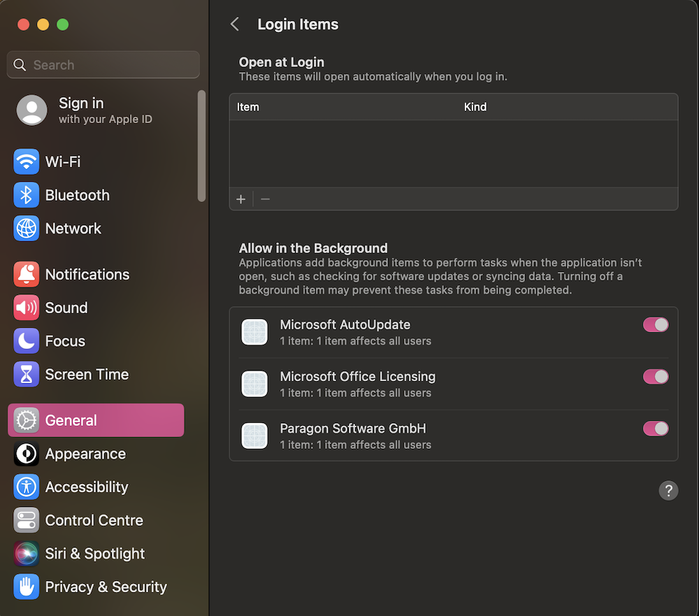Select Focus in the sidebar
699x616 pixels.
pos(96,341)
